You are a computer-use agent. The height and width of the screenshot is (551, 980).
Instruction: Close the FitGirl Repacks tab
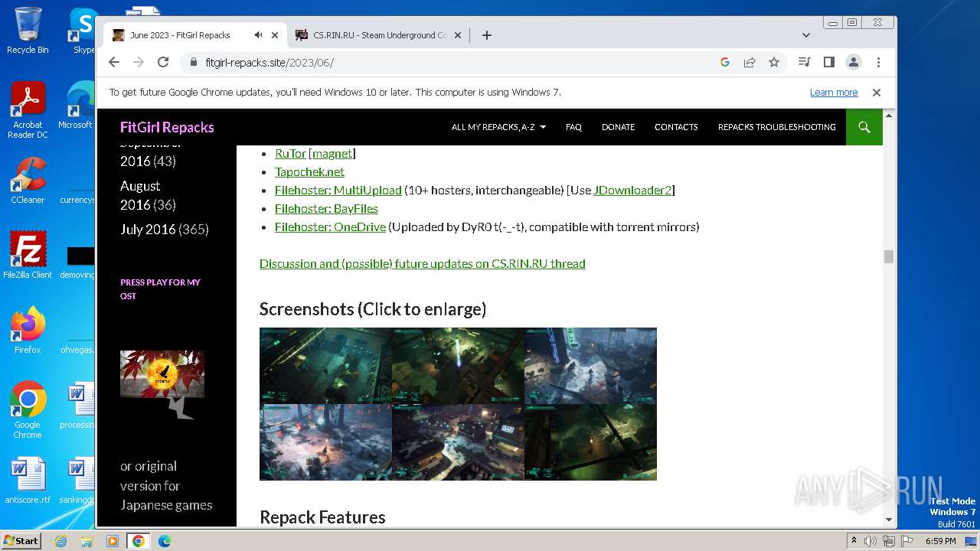[275, 35]
